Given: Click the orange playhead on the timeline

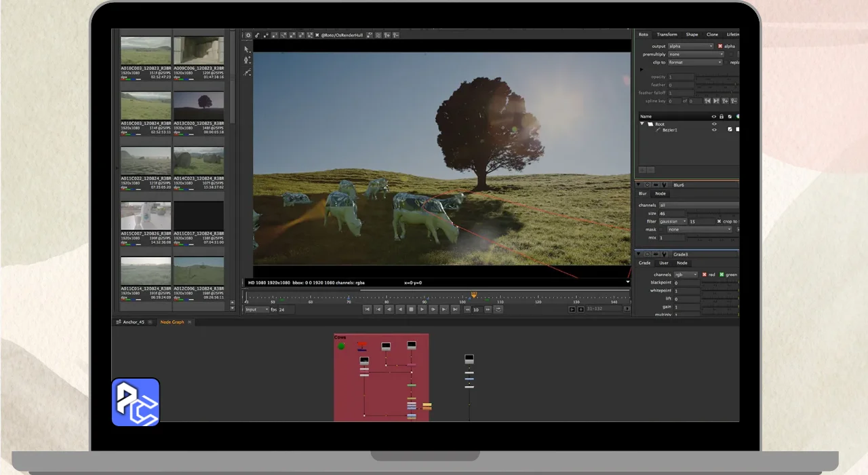Looking at the screenshot, I should [x=473, y=294].
